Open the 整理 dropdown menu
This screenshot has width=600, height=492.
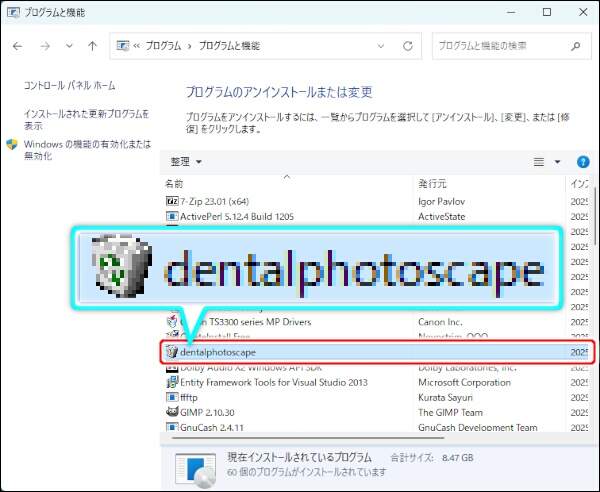coord(186,162)
